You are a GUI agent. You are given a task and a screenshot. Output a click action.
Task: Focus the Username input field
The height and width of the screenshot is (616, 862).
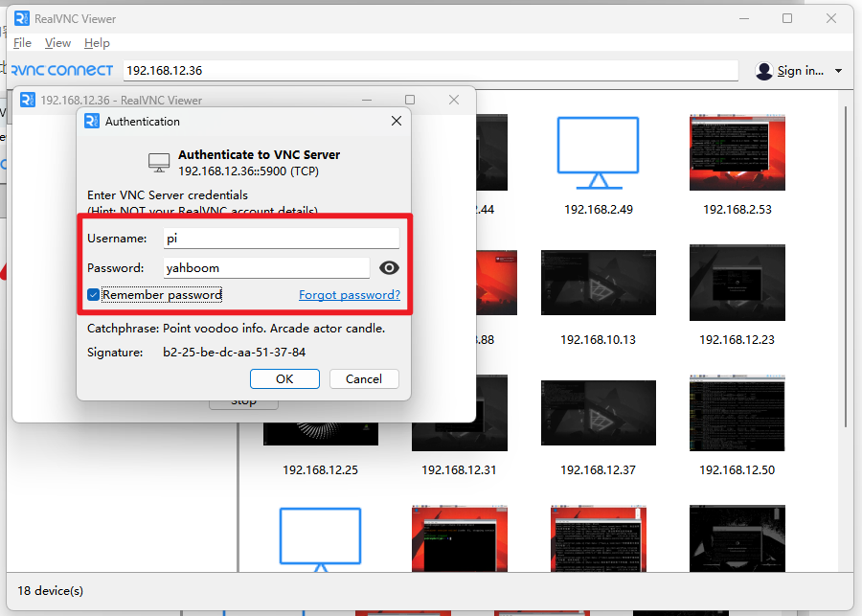(x=281, y=239)
